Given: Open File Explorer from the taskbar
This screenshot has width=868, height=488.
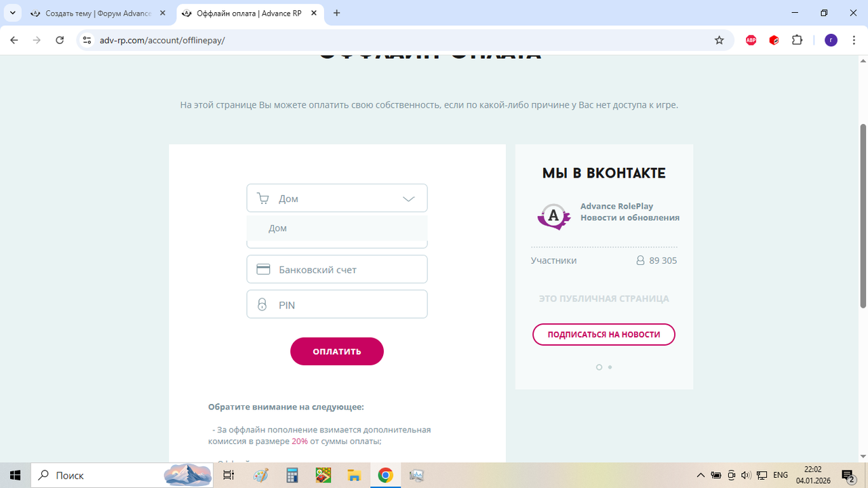Looking at the screenshot, I should pos(354,475).
